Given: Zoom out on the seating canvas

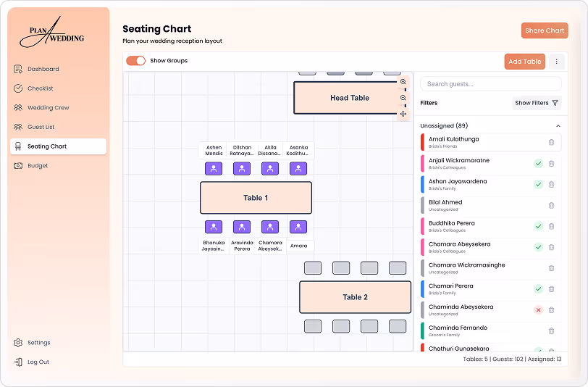Looking at the screenshot, I should tap(403, 98).
